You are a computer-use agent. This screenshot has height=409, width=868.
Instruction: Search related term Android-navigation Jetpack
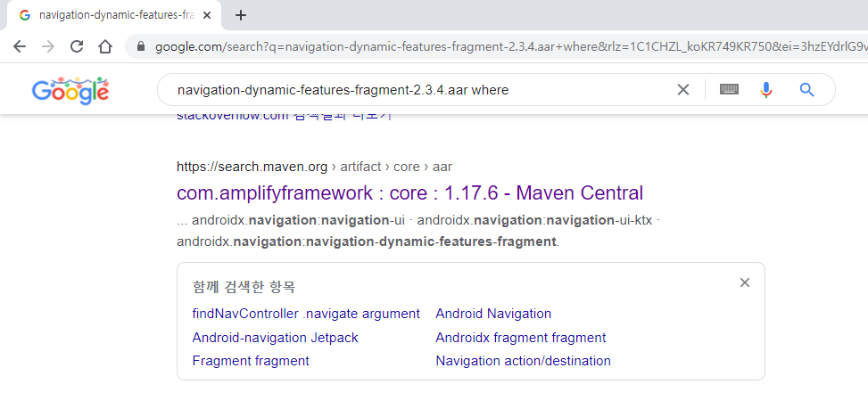(275, 338)
